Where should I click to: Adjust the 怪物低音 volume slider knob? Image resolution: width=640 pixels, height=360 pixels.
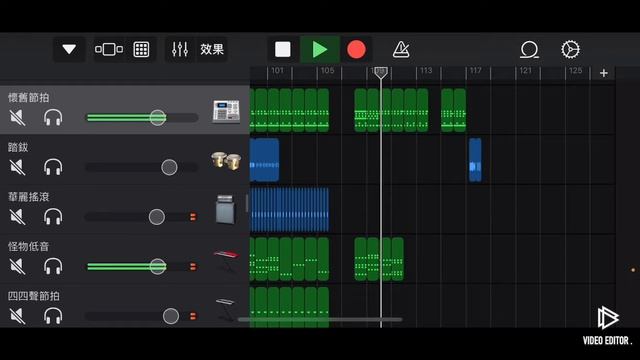pos(158,266)
